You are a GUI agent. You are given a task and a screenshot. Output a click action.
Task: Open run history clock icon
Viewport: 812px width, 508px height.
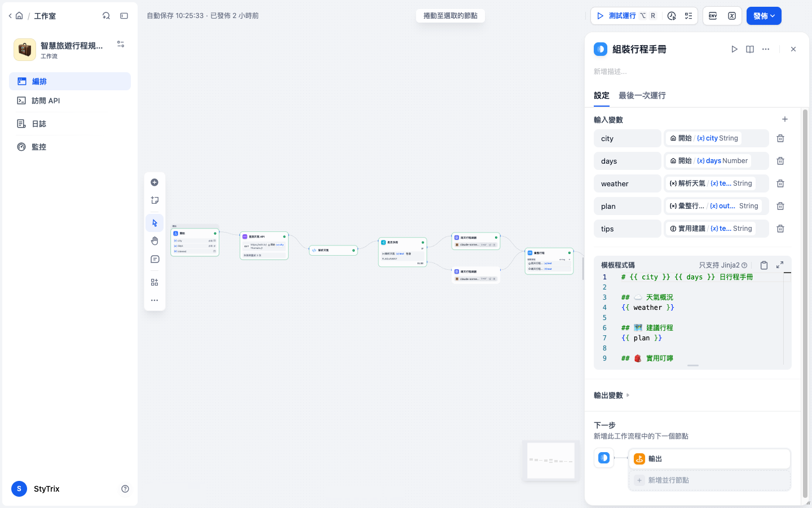672,16
